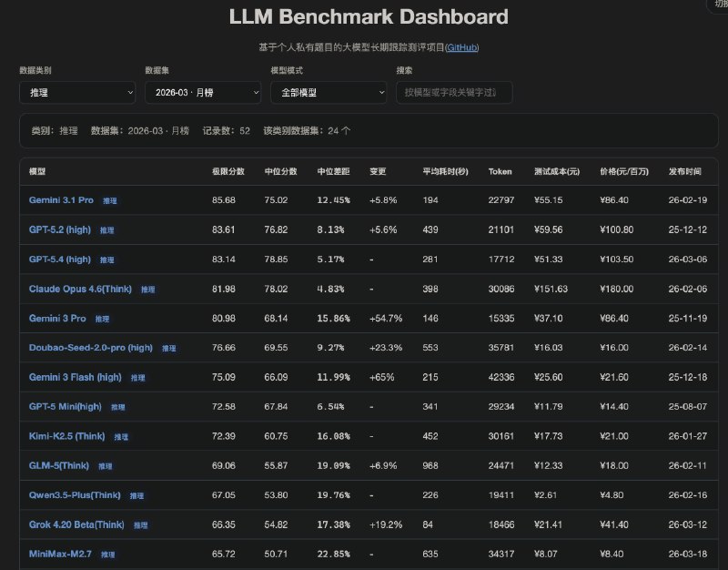728x570 pixels.
Task: Open the GPT-5 Mini(high) model link
Action: pyautogui.click(x=65, y=406)
